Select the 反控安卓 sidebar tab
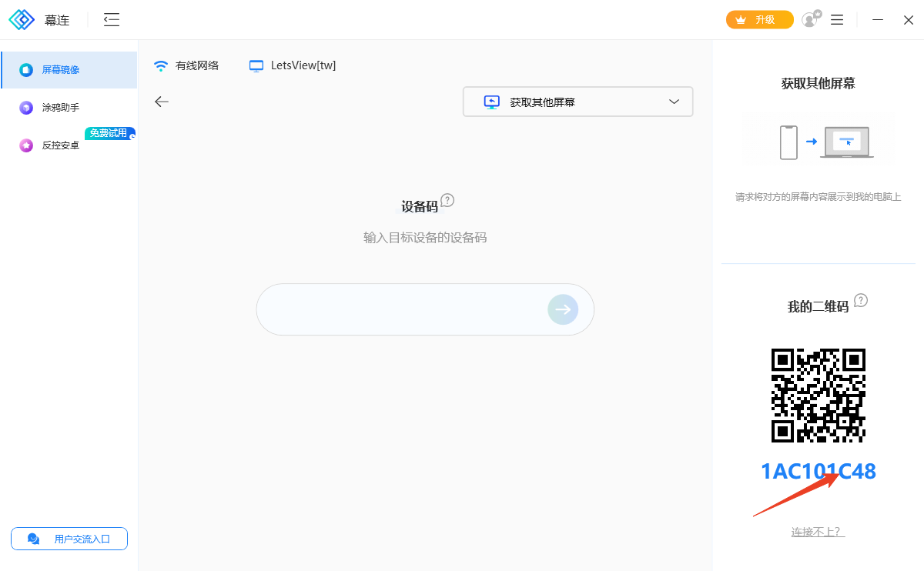This screenshot has height=571, width=924. click(x=69, y=145)
